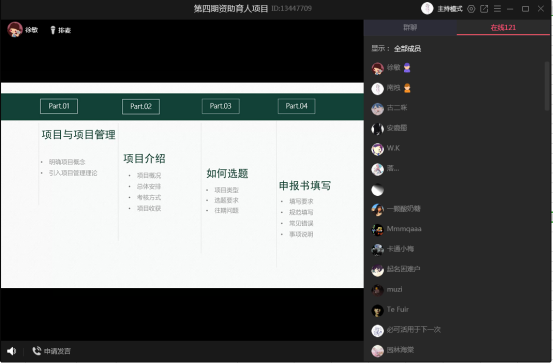The width and height of the screenshot is (553, 363).
Task: Open the 主持模式 host mode menu
Action: [450, 9]
